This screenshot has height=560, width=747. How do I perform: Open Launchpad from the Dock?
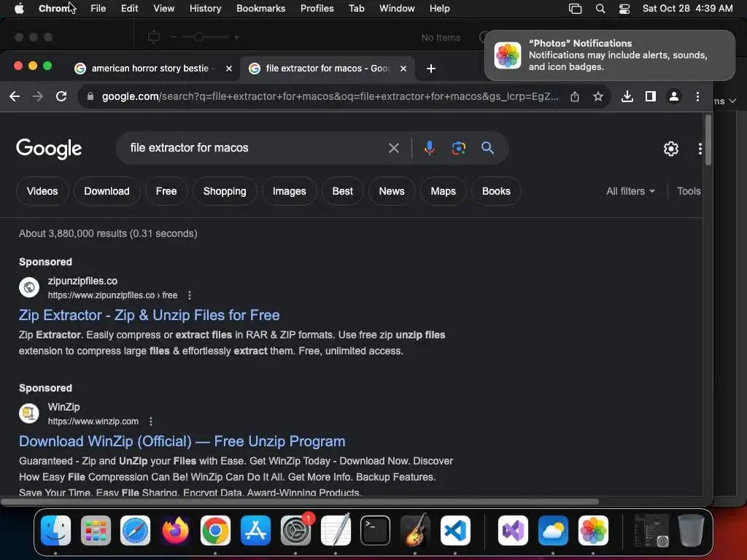(x=96, y=531)
